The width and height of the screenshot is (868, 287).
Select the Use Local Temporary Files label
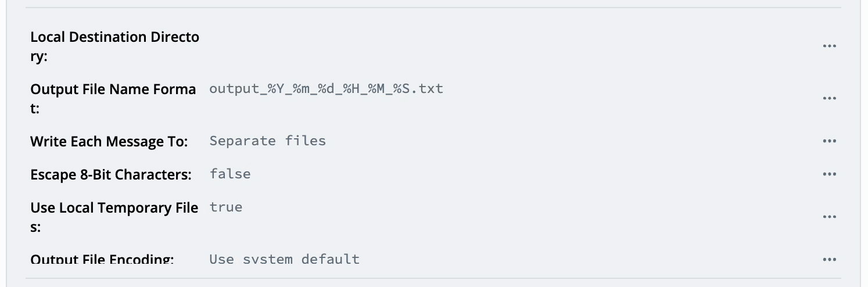[114, 217]
